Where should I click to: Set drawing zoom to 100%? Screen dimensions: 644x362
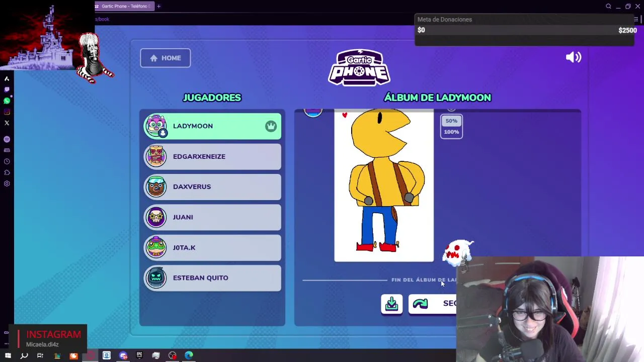pos(451,132)
